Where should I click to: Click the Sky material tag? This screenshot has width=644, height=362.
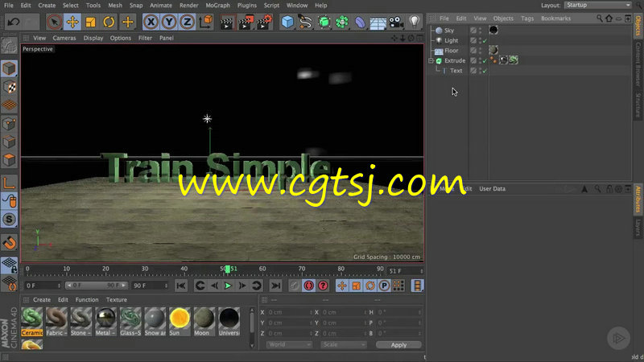[493, 30]
